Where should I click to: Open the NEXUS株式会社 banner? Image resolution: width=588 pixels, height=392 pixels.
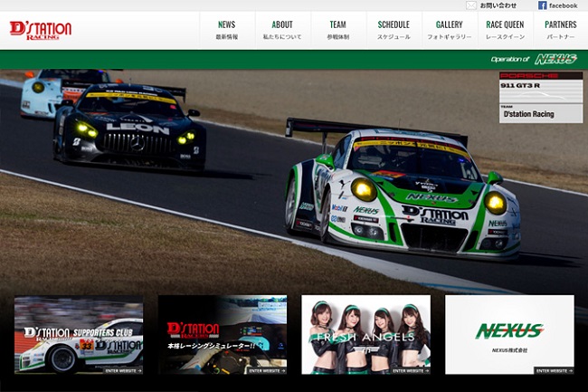(x=509, y=335)
